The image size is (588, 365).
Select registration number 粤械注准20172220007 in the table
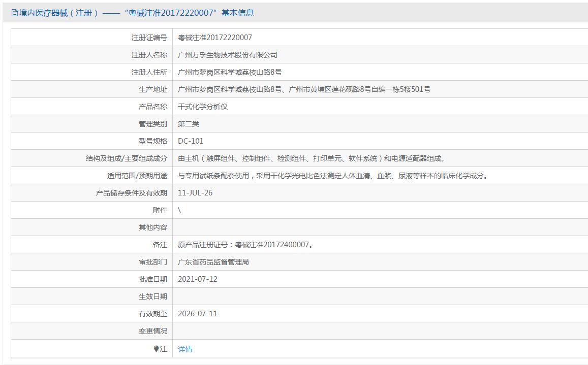point(214,38)
